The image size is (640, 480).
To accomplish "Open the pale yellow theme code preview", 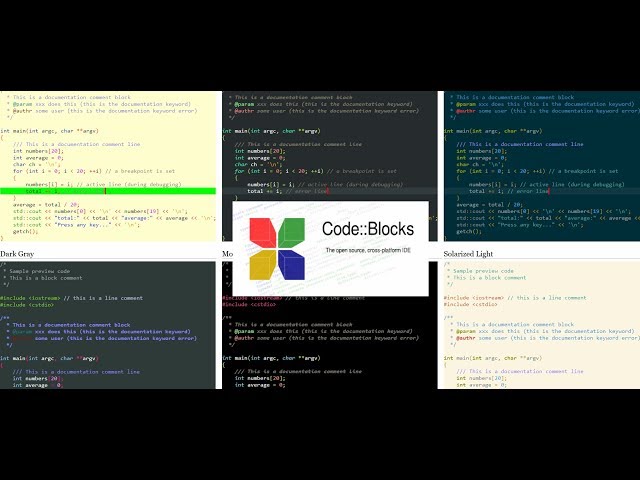I will (x=108, y=166).
